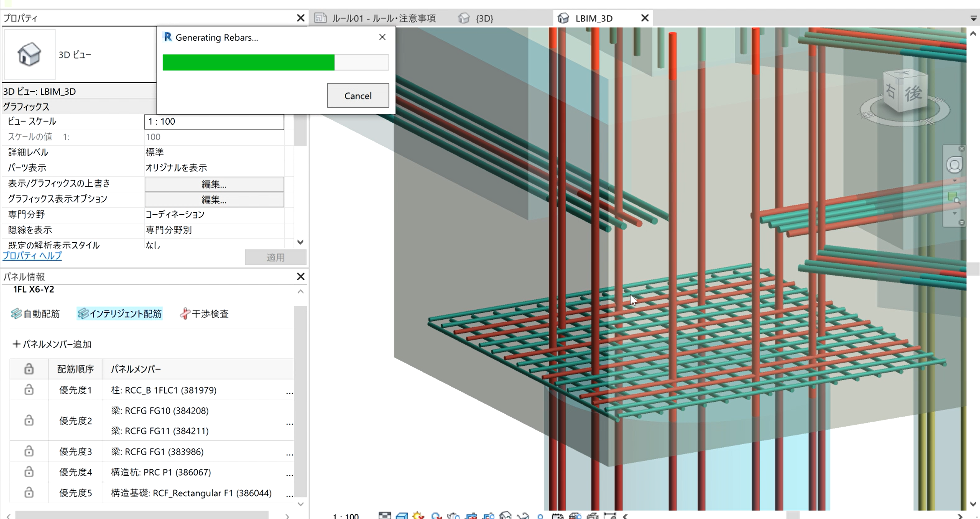
Task: Open the プロパティ ヘルプ link
Action: pos(32,256)
